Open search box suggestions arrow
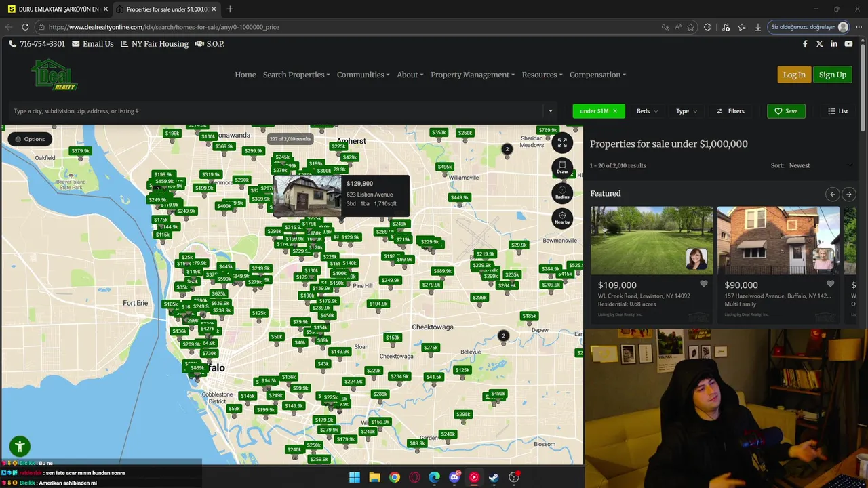 pos(551,111)
